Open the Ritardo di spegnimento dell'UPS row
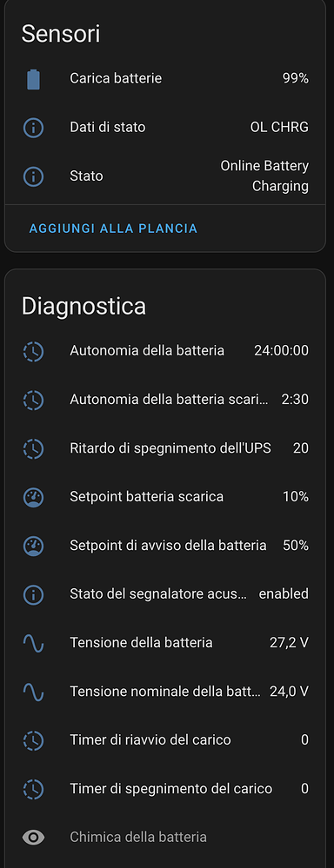 tap(165, 447)
